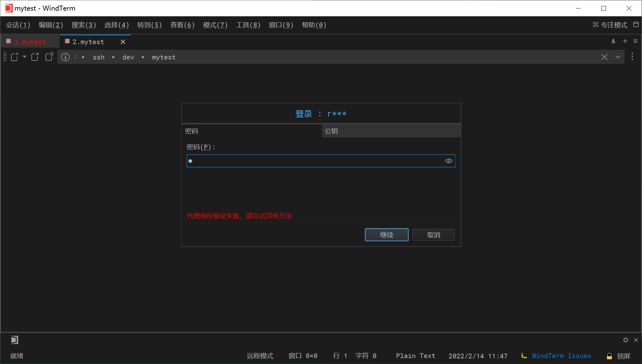Screen dimensions: 642x364
Task: Click inside the password input field
Action: tap(313, 161)
